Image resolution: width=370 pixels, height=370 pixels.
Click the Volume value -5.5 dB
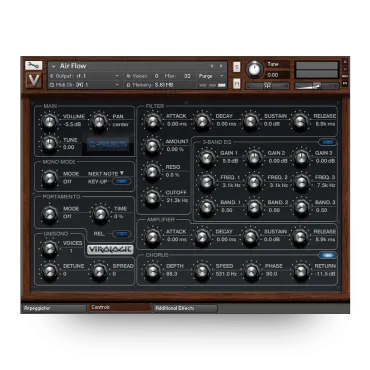[x=72, y=125]
